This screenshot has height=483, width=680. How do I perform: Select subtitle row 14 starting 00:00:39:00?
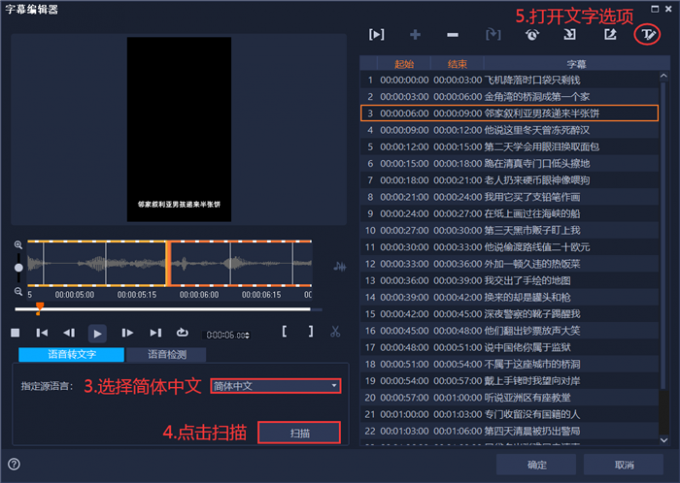pos(509,297)
